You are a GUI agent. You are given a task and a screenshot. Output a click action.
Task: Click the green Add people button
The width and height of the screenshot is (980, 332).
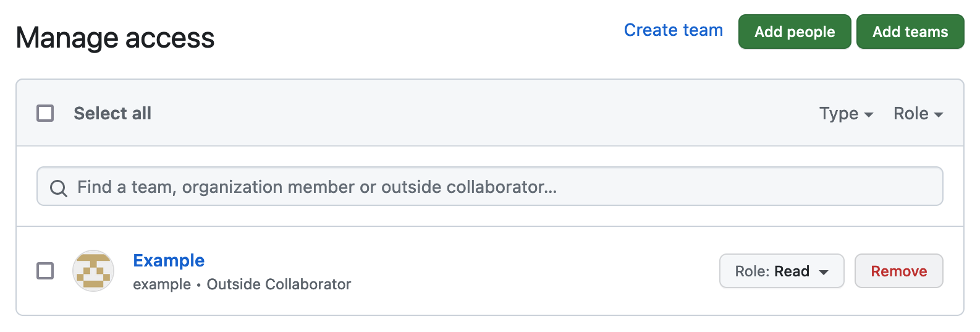coord(795,32)
